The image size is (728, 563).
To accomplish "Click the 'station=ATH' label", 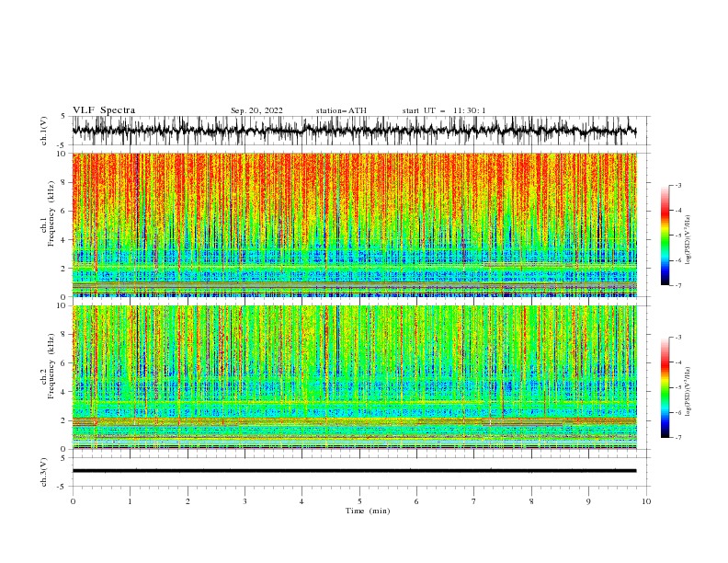I will (x=341, y=110).
